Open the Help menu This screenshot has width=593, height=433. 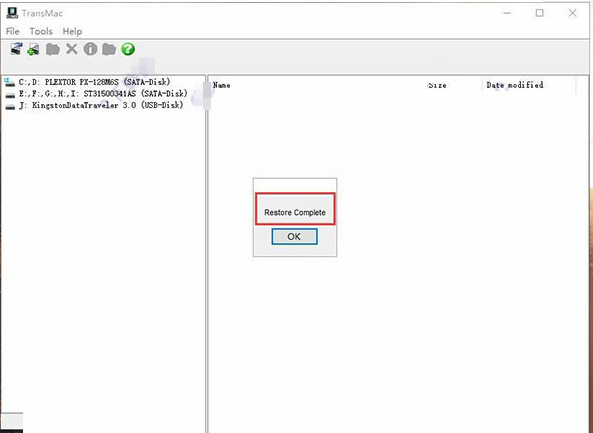[72, 31]
